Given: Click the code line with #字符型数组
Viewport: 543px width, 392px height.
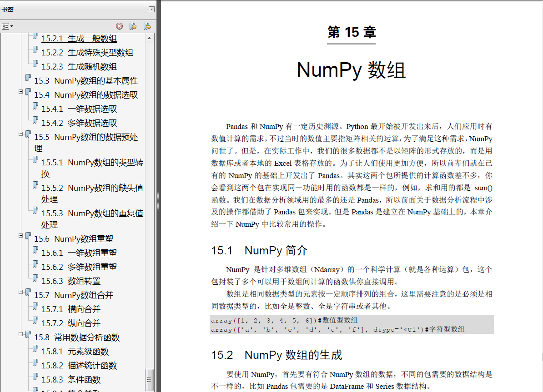Looking at the screenshot, I should coord(337,329).
